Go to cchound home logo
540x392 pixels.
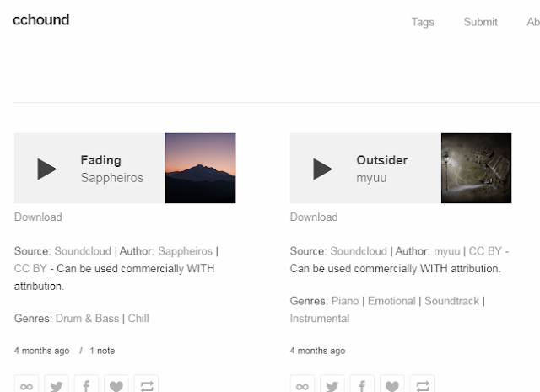click(41, 20)
